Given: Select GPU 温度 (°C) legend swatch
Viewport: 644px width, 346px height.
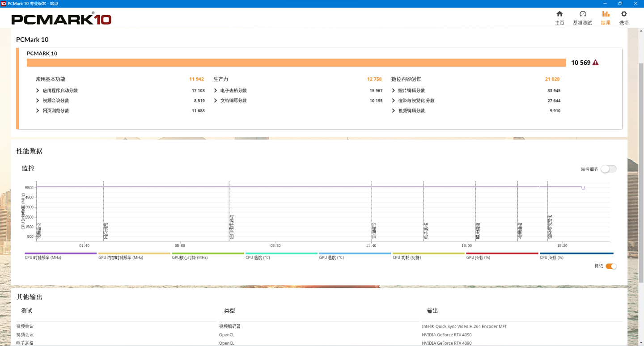Looking at the screenshot, I should [x=355, y=253].
